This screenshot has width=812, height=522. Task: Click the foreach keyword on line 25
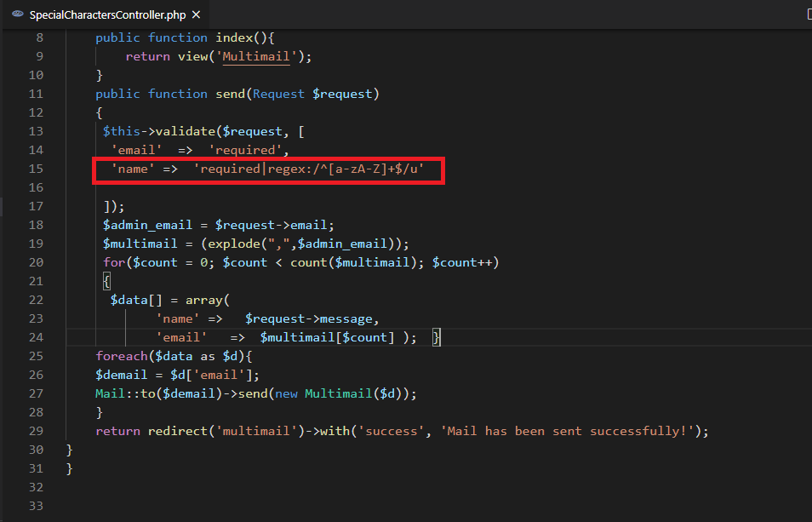click(121, 356)
